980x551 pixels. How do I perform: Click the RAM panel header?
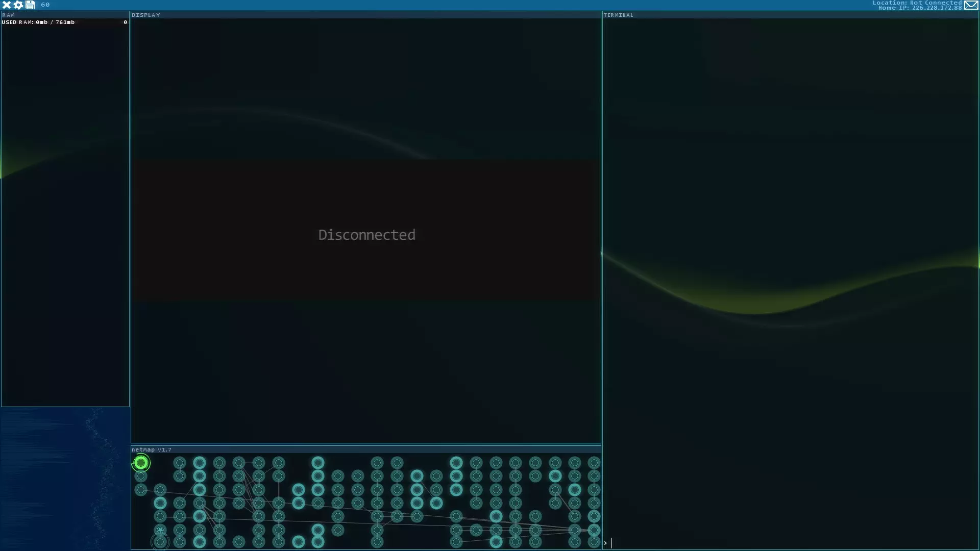point(9,15)
